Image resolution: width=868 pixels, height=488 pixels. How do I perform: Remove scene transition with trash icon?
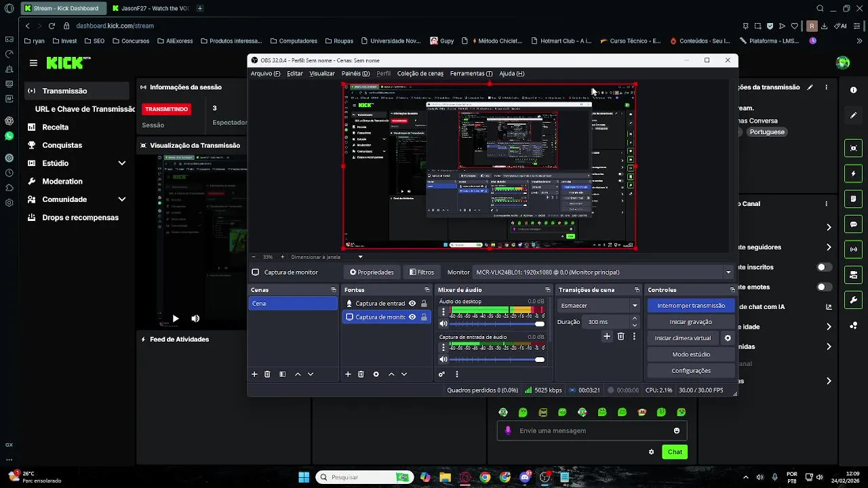coord(620,336)
